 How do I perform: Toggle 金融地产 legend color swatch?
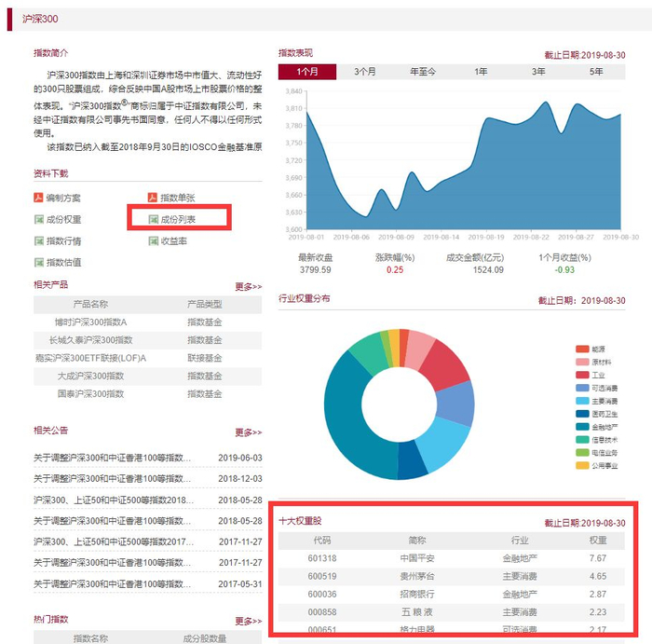click(x=582, y=427)
